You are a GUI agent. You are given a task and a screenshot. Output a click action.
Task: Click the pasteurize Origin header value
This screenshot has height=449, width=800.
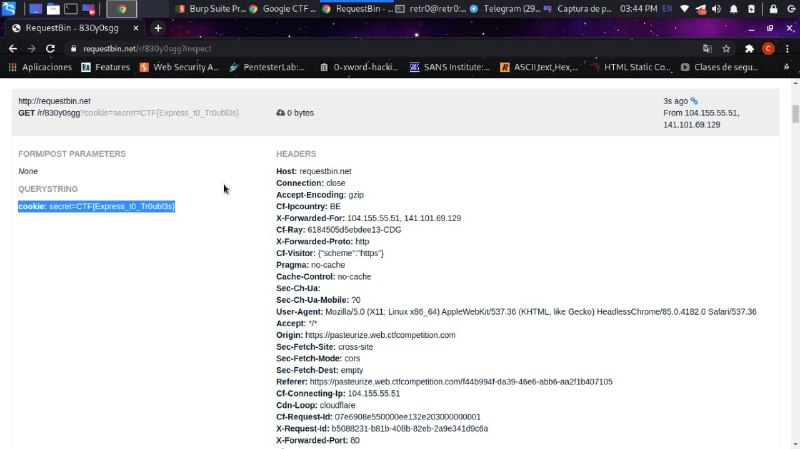380,335
